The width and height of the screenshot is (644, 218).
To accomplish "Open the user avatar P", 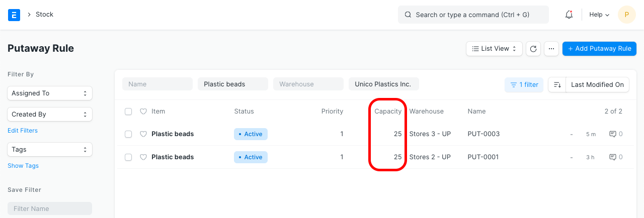I will coord(626,15).
